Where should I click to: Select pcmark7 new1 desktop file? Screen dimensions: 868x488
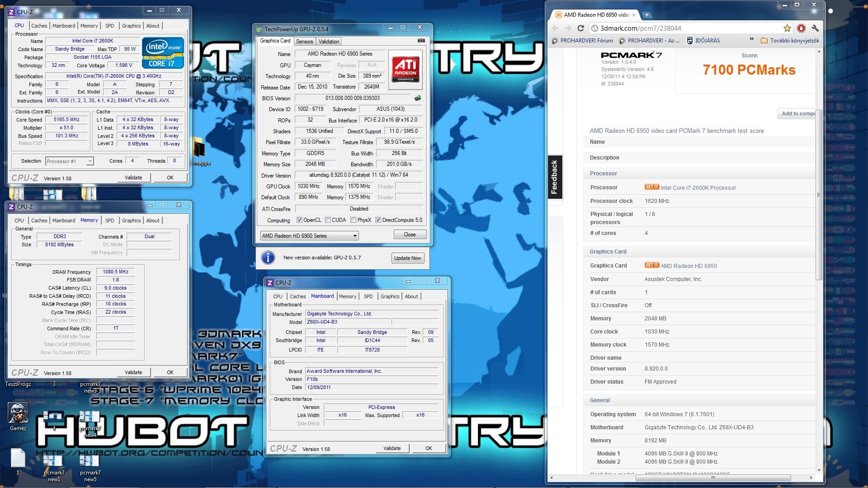pyautogui.click(x=54, y=468)
